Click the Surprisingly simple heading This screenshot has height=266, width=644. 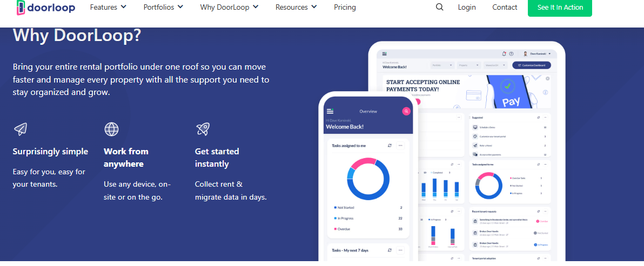click(x=51, y=152)
